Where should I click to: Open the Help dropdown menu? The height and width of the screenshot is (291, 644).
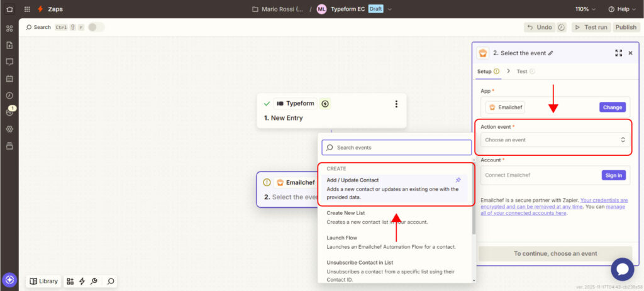pos(621,9)
